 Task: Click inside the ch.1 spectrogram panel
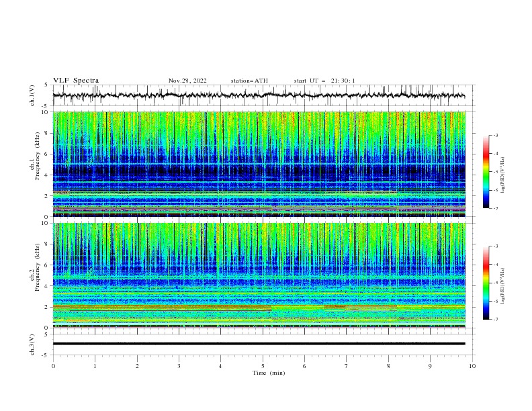tap(259, 164)
